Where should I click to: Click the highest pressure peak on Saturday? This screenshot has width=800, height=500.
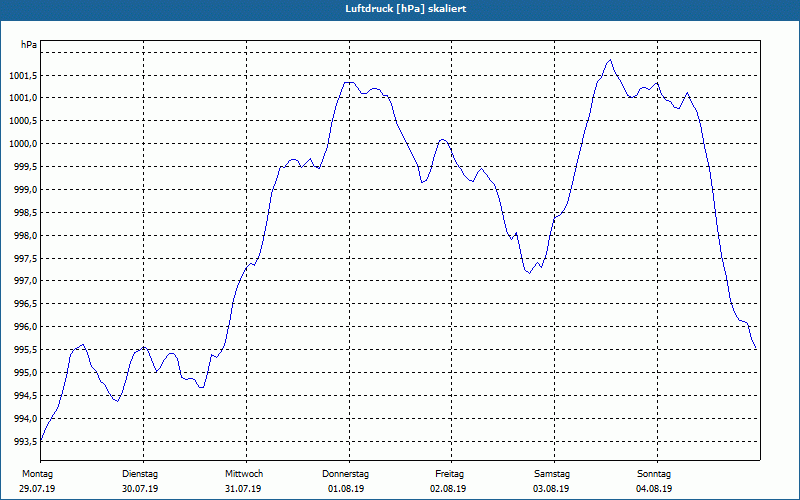coord(610,60)
